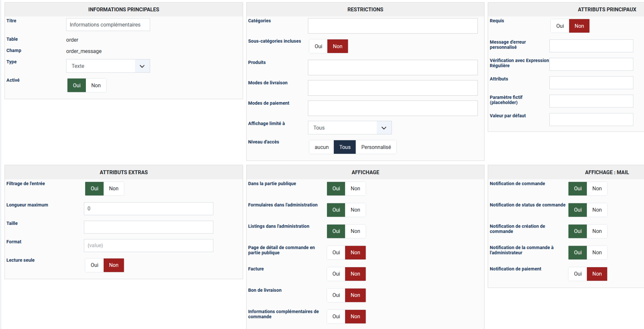Enable Notification de paiement with Oui
This screenshot has width=644, height=329.
578,274
